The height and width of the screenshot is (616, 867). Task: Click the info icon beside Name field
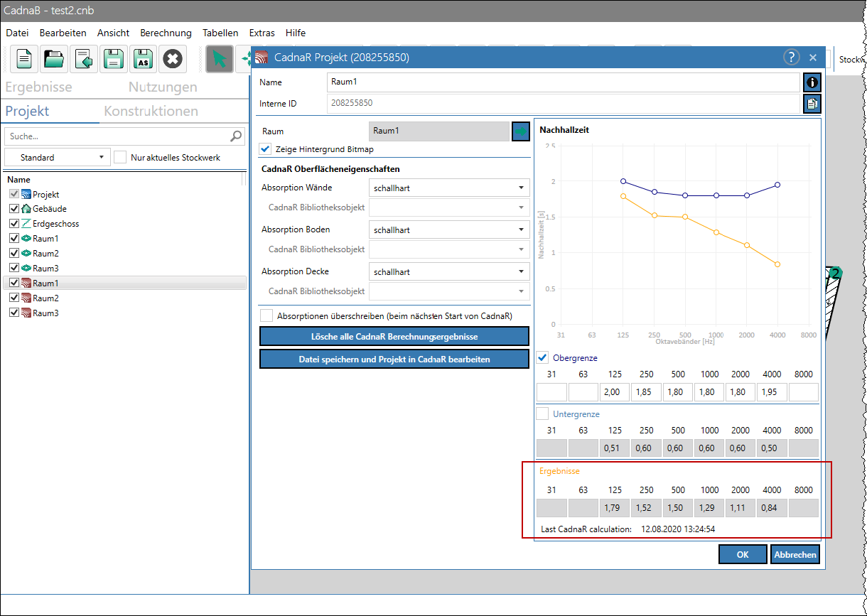pyautogui.click(x=812, y=82)
